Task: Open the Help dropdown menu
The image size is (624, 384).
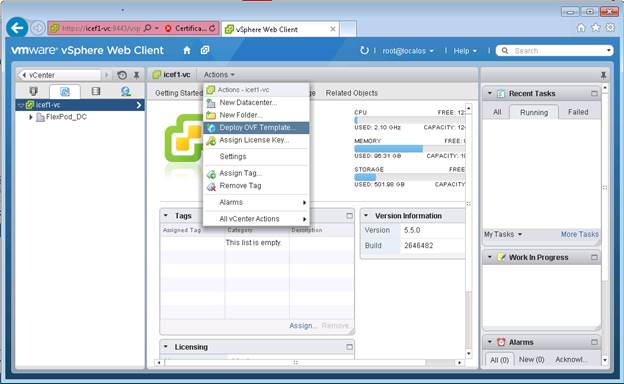Action: (465, 51)
